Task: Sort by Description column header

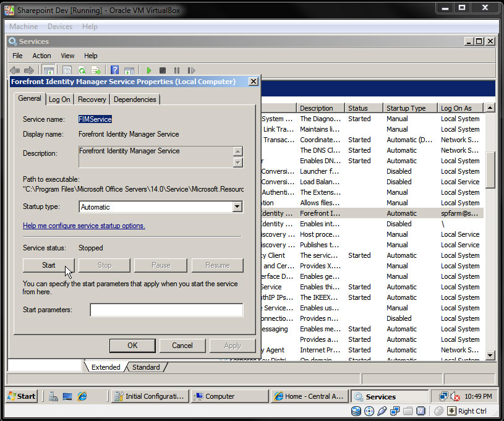Action: tap(320, 108)
